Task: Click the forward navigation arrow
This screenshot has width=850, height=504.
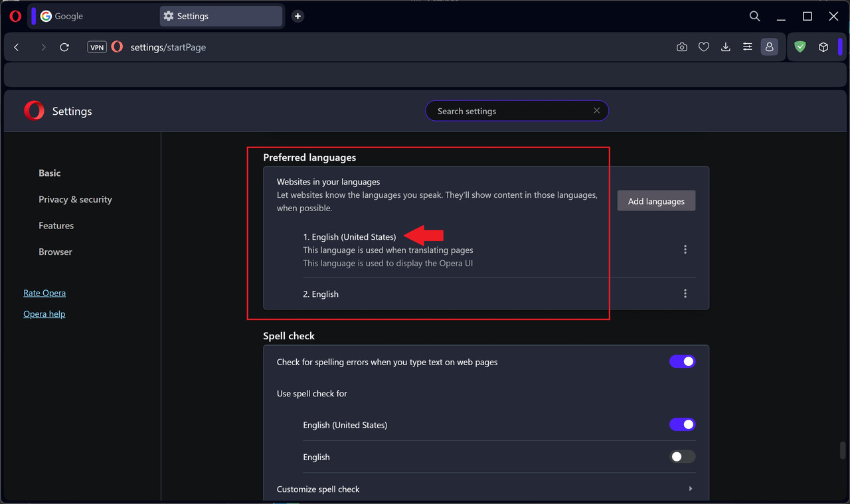Action: coord(43,47)
